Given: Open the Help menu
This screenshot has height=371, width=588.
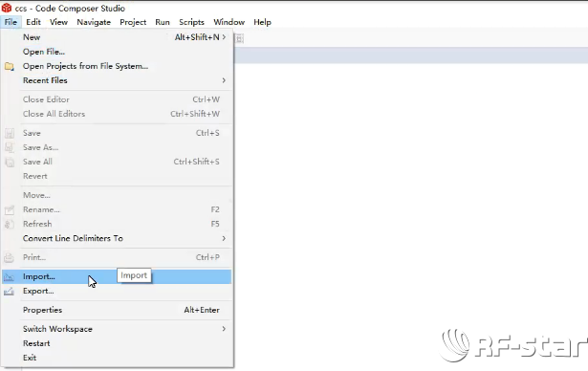Looking at the screenshot, I should pyautogui.click(x=262, y=22).
